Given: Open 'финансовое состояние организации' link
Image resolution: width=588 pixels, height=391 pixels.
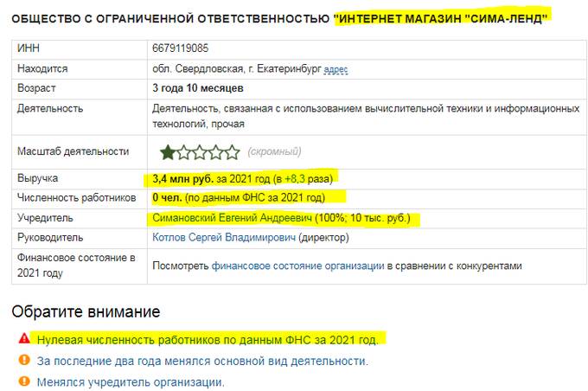Looking at the screenshot, I should click(297, 266).
